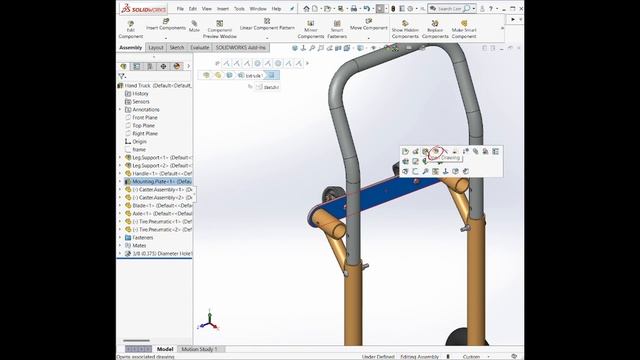The width and height of the screenshot is (640, 360).
Task: Expand the Fasteners folder
Action: click(x=120, y=238)
